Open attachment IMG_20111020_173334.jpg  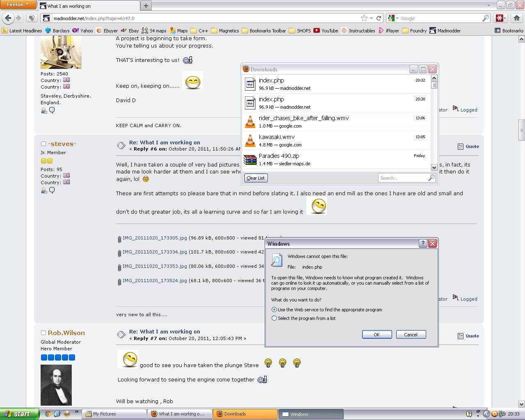[x=155, y=252]
